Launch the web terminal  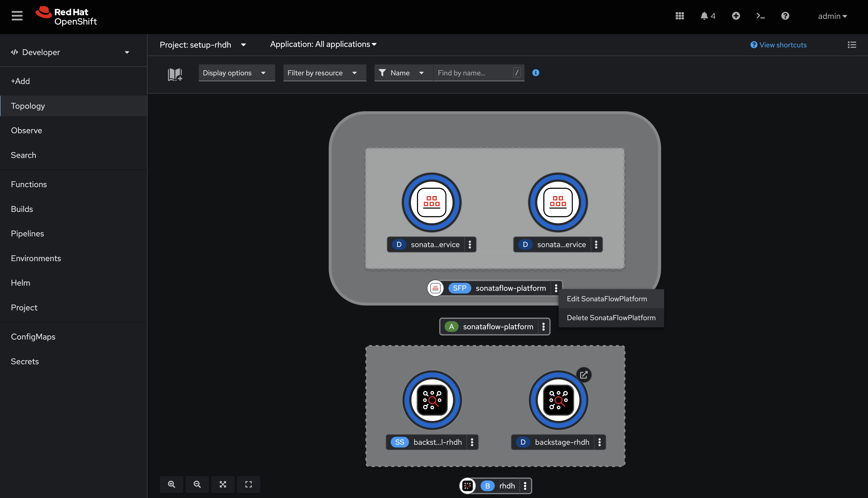click(x=760, y=16)
